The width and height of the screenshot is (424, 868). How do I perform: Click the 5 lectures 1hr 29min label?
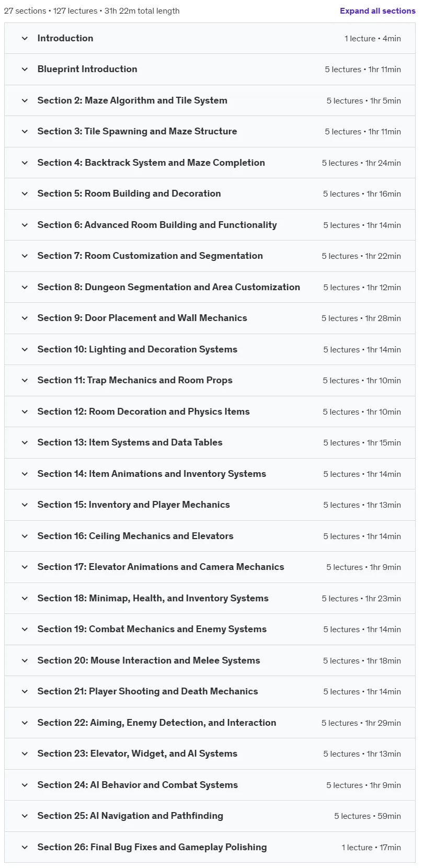[x=361, y=723]
